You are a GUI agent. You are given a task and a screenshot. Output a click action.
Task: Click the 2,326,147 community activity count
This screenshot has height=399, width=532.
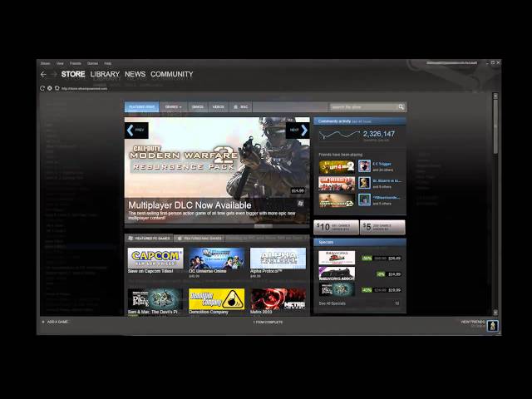coord(379,134)
